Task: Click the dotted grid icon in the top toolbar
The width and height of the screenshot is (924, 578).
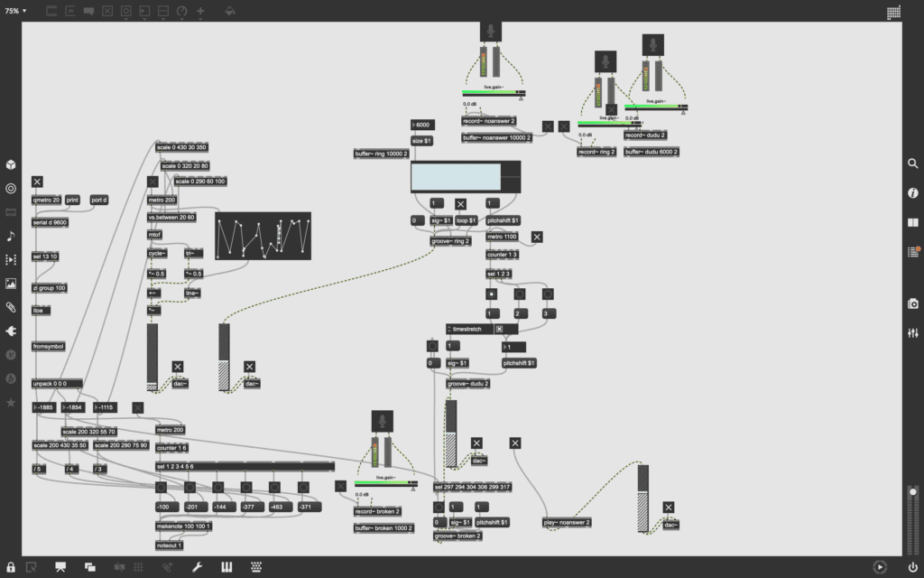Action: [x=893, y=12]
